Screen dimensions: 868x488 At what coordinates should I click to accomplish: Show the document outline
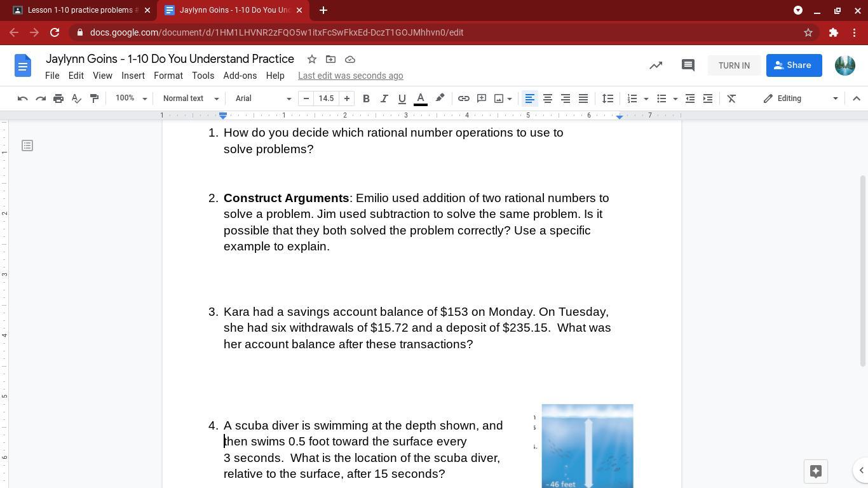coord(27,146)
